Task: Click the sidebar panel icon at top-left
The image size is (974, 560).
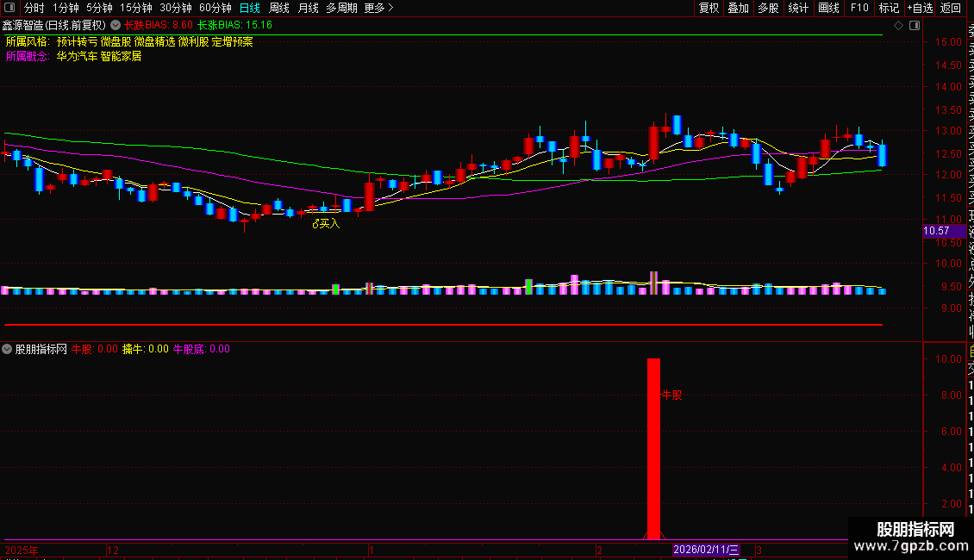Action: (x=9, y=8)
